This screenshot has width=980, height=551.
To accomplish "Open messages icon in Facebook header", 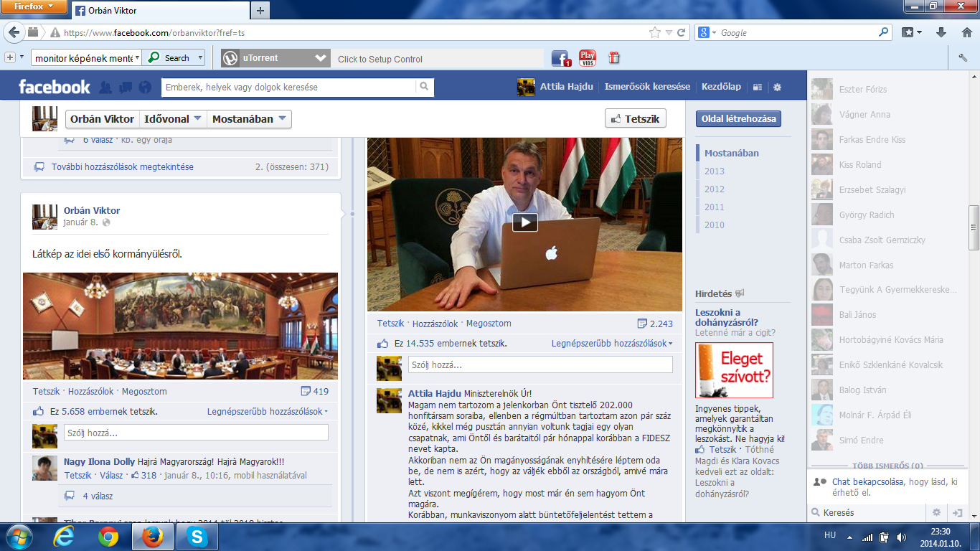I will pyautogui.click(x=126, y=87).
